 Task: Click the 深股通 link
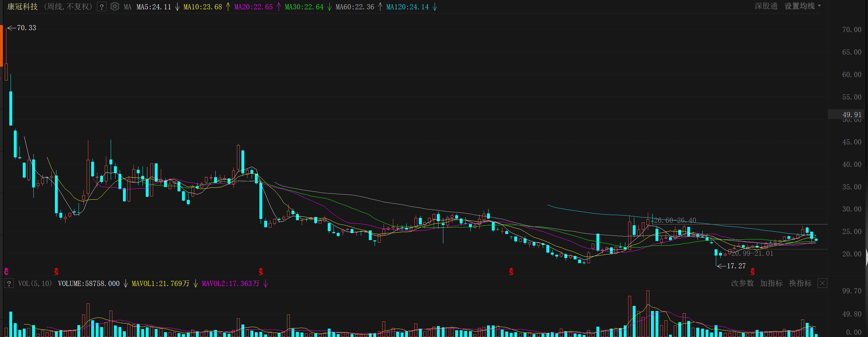pyautogui.click(x=766, y=6)
